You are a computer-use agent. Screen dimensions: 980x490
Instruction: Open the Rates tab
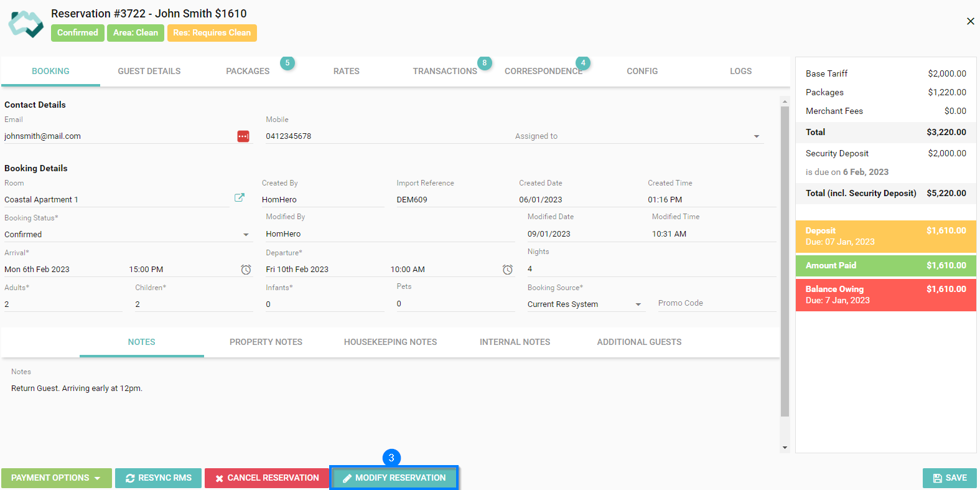347,71
